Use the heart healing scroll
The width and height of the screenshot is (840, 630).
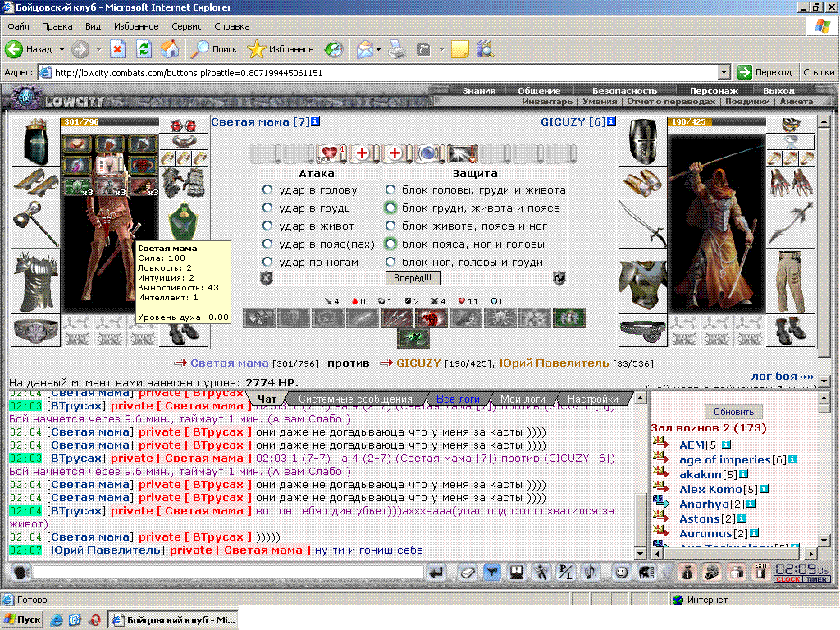(330, 153)
